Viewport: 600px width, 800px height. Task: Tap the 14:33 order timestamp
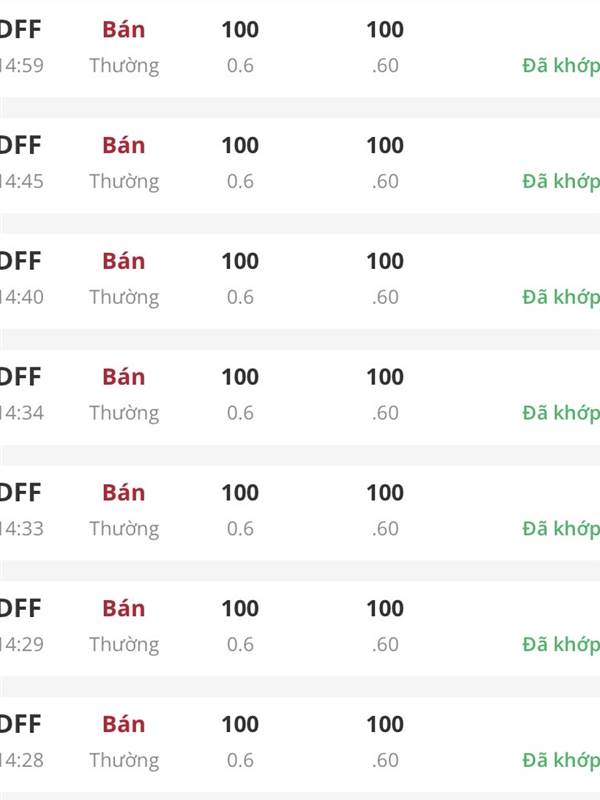pyautogui.click(x=22, y=529)
